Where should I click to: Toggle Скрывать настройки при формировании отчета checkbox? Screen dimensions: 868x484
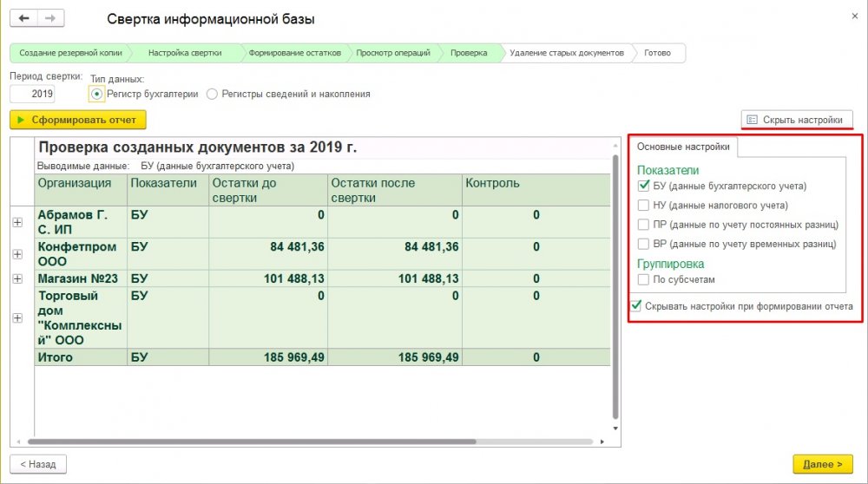point(636,306)
